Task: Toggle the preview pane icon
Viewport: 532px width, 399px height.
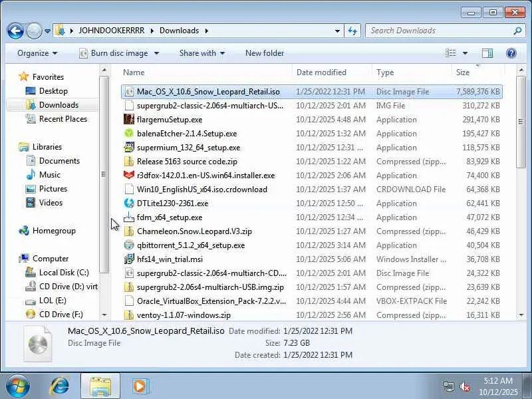Action: click(487, 53)
